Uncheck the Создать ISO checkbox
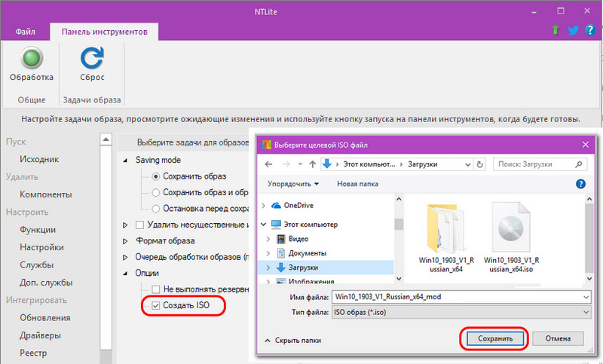The width and height of the screenshot is (603, 364). point(156,305)
